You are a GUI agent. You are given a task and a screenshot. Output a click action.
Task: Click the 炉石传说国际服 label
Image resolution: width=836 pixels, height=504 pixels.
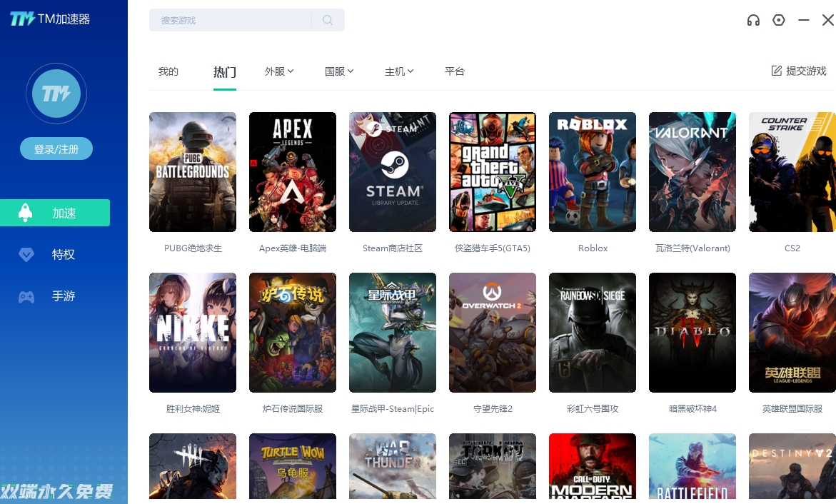[293, 408]
